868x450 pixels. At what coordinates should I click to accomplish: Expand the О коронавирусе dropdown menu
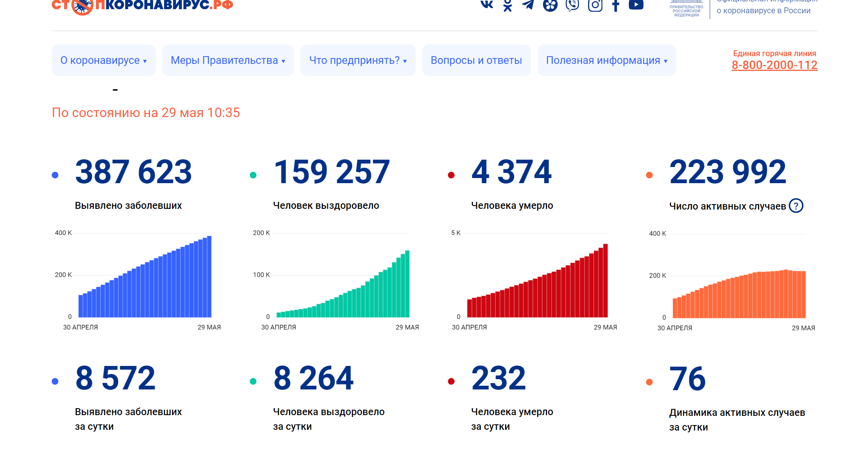[x=103, y=60]
